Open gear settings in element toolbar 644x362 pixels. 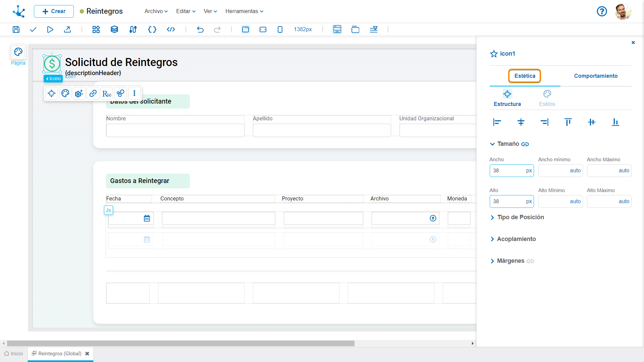coord(79,93)
